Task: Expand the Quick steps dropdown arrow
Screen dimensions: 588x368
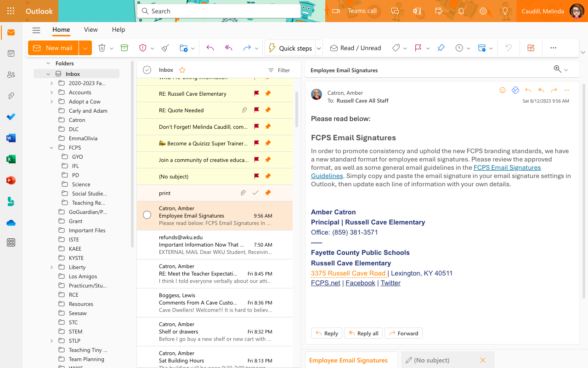Action: [x=319, y=48]
